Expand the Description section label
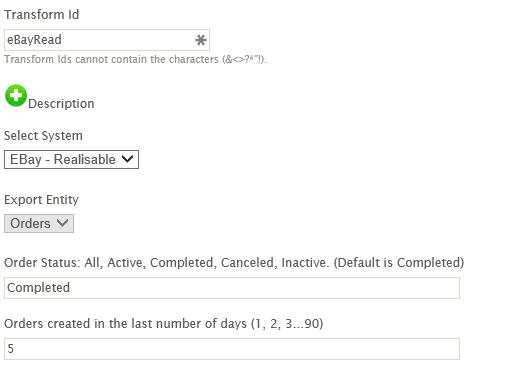The width and height of the screenshot is (508, 388). [x=61, y=104]
